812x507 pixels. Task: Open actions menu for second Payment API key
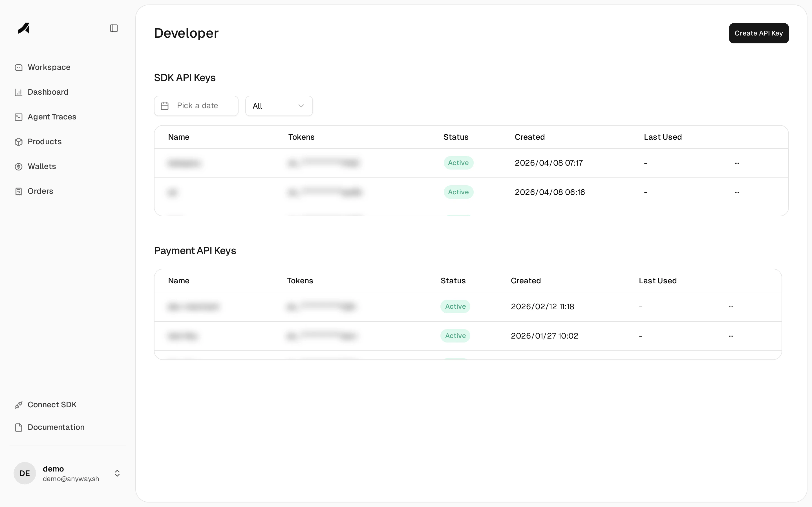pos(731,336)
